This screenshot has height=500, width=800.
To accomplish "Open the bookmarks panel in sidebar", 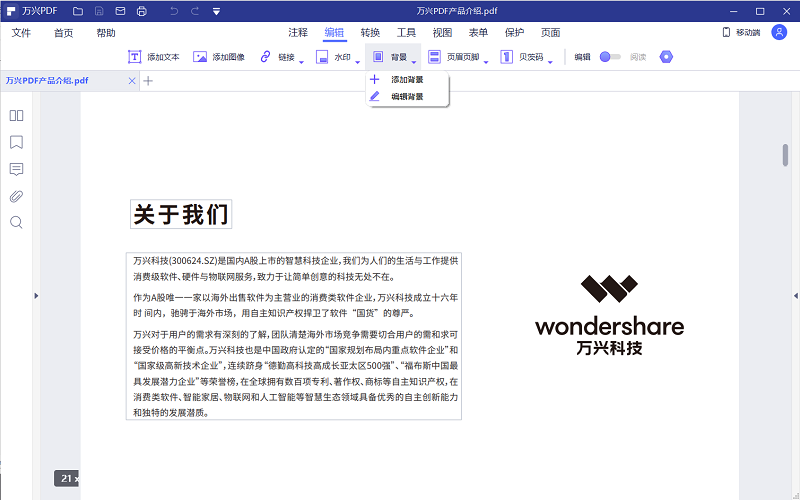I will (16, 142).
